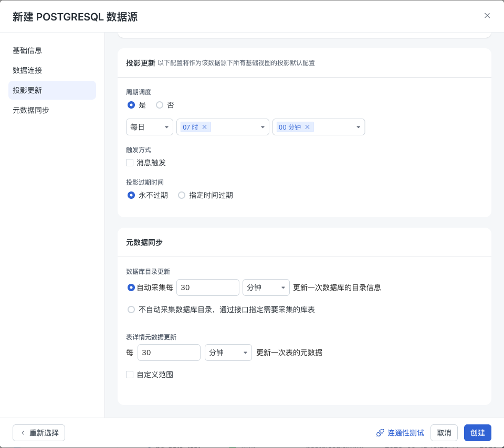Go to 数据连接 section
504x448 pixels.
(52, 70)
